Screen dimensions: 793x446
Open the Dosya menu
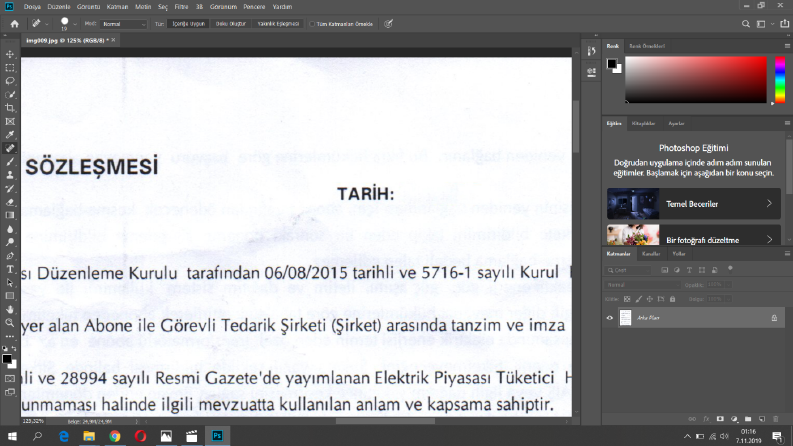pos(32,7)
